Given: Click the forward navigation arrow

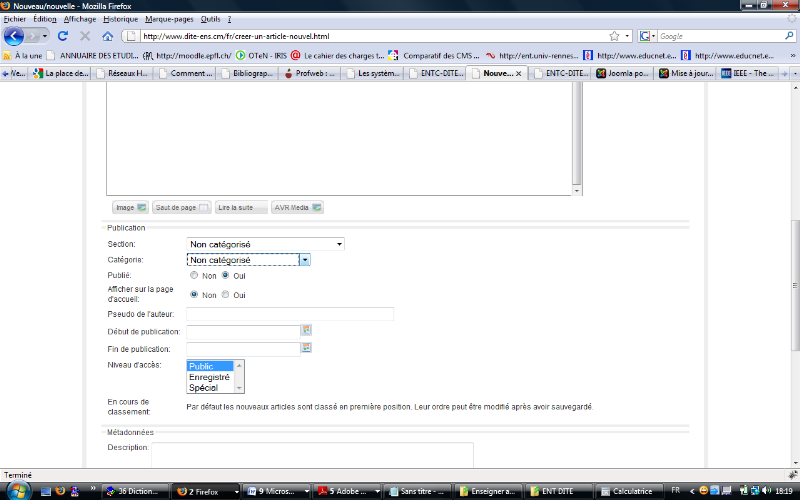Looking at the screenshot, I should pos(32,36).
